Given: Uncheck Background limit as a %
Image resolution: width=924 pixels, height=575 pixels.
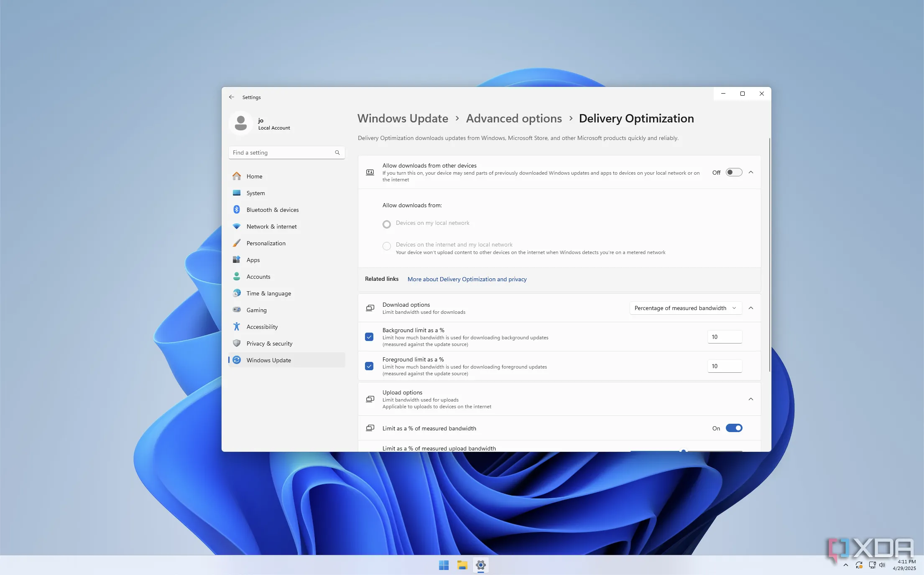Looking at the screenshot, I should [369, 336].
